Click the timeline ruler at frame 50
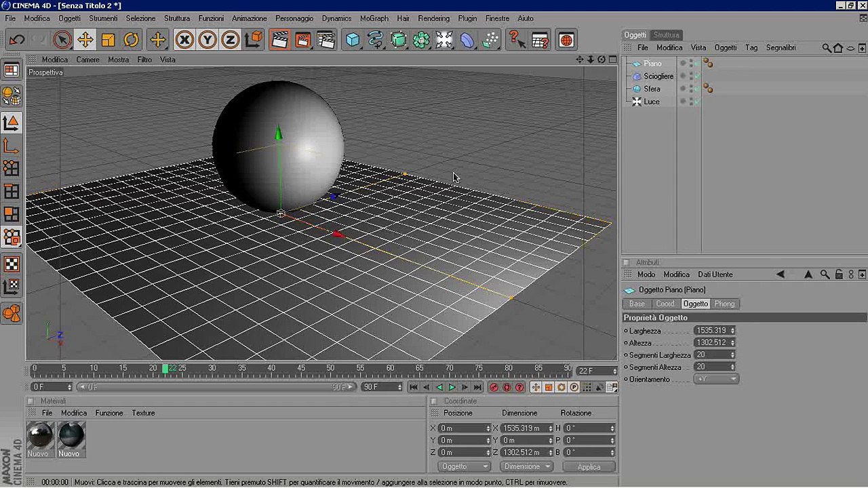 (330, 369)
